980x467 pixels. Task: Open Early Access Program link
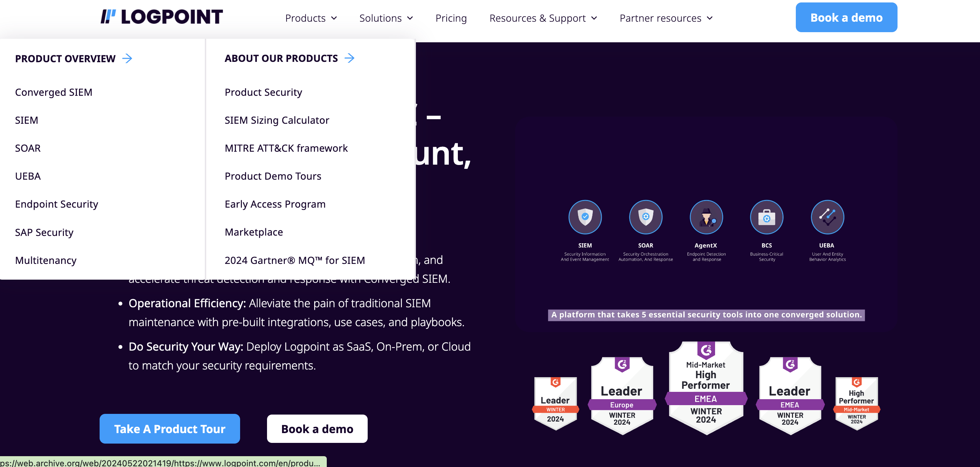pos(275,204)
